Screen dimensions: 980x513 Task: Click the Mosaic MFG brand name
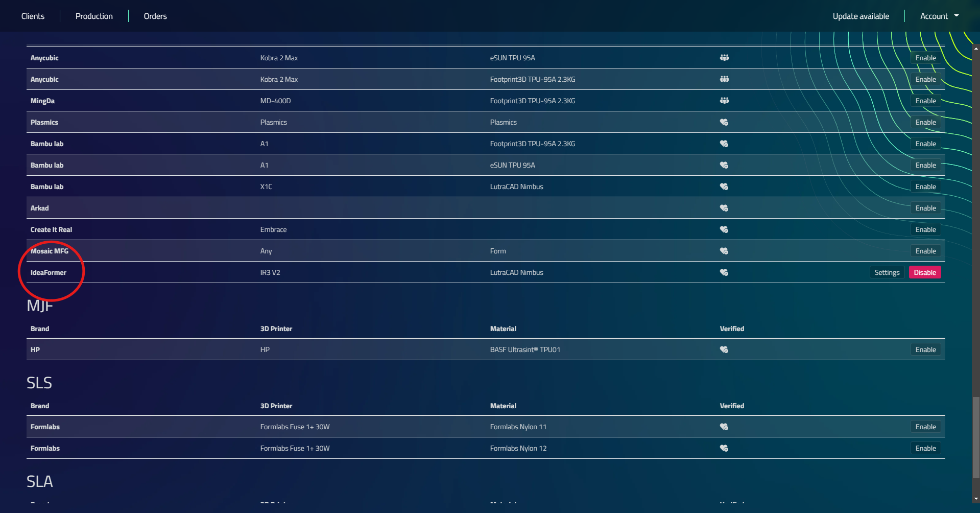coord(50,251)
